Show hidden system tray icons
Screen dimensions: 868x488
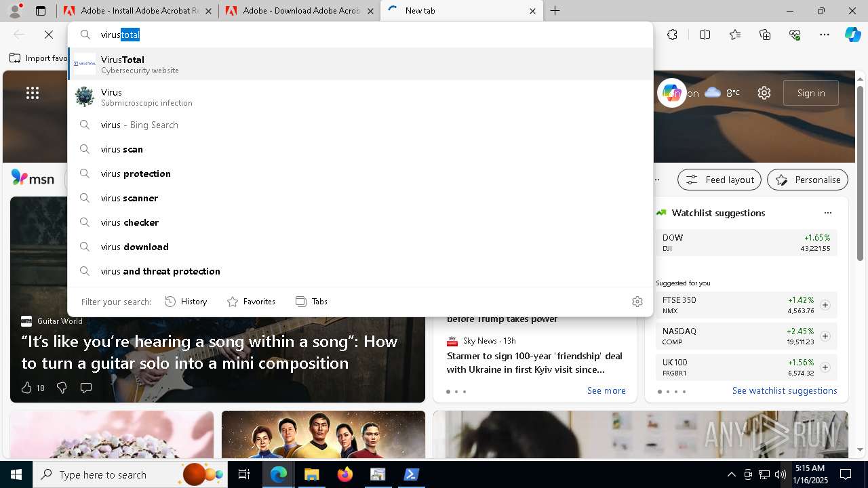731,474
